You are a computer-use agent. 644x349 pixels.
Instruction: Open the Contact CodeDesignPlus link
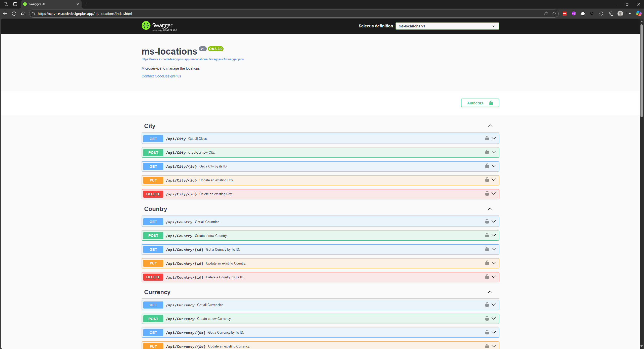coord(161,76)
